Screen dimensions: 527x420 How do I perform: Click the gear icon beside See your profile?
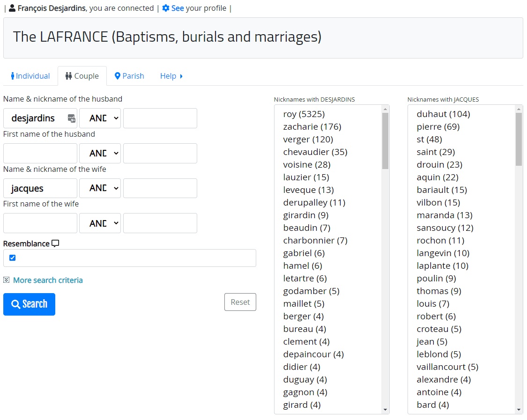165,8
